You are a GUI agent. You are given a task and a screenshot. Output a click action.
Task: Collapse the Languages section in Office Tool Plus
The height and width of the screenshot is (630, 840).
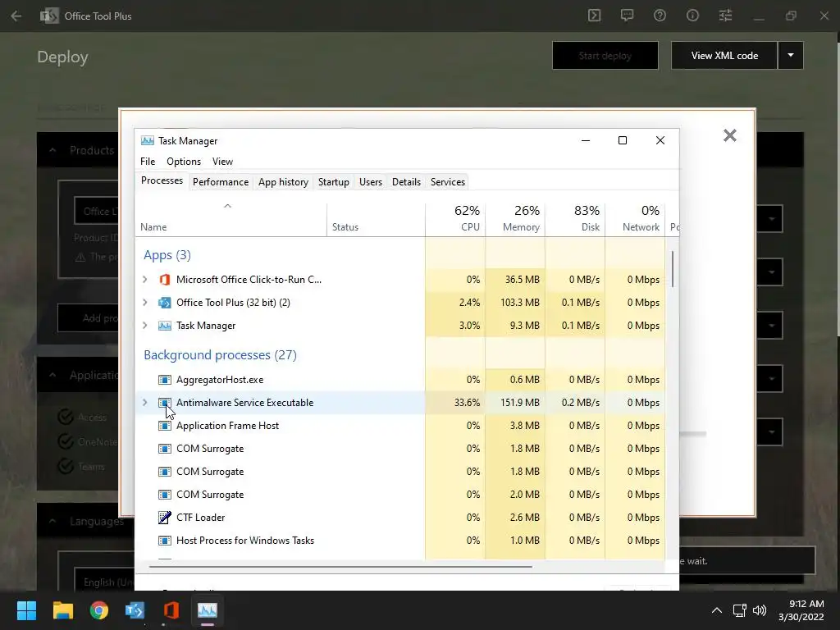[52, 521]
